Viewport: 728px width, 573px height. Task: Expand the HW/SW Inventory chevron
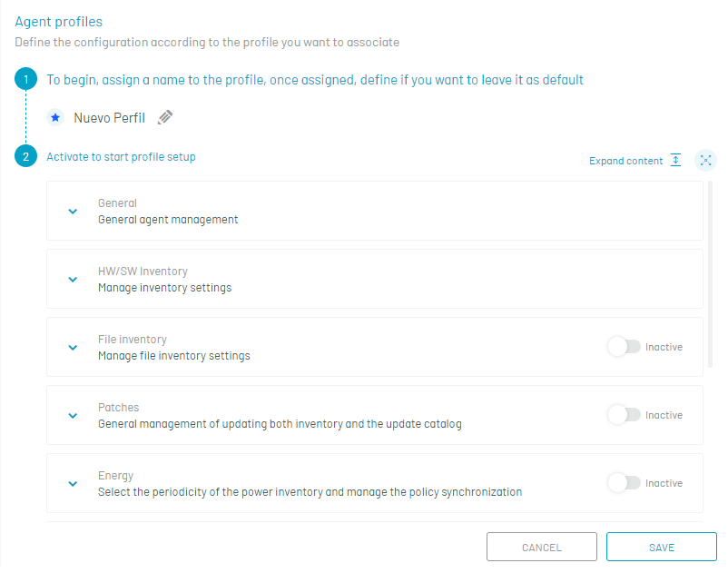73,280
